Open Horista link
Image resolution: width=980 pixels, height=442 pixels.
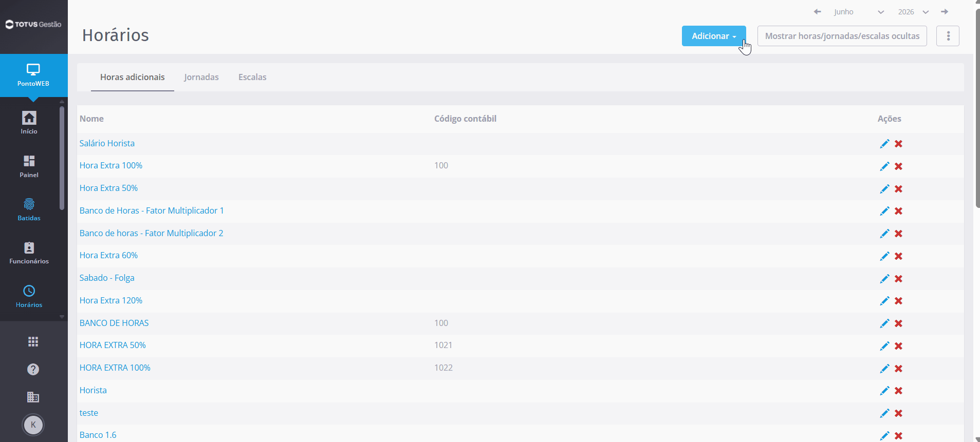pos(93,390)
